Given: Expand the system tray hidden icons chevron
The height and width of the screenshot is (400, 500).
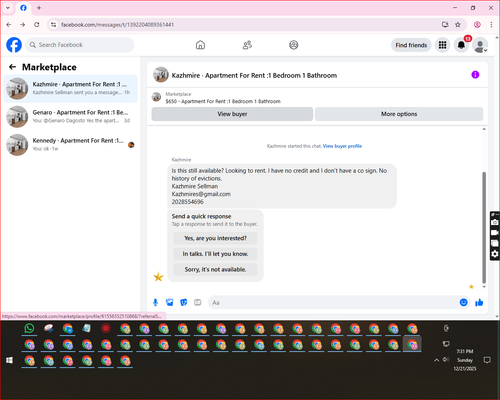Looking at the screenshot, I should (436, 360).
